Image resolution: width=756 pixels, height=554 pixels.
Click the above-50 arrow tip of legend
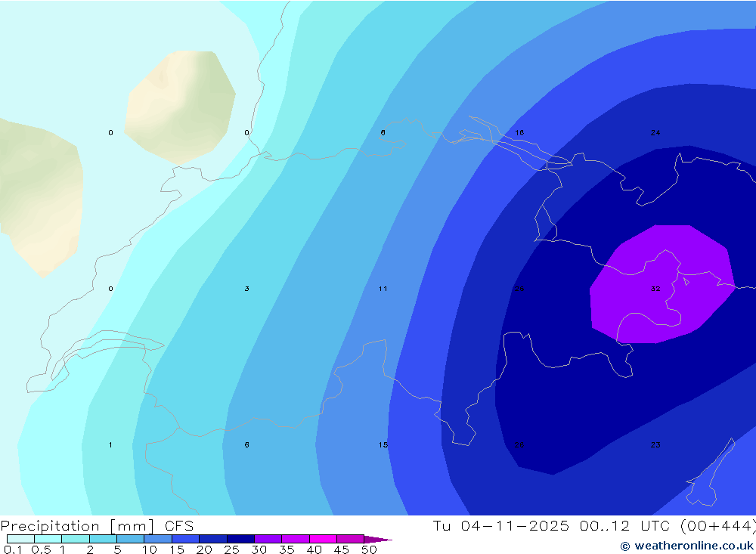pos(379,539)
